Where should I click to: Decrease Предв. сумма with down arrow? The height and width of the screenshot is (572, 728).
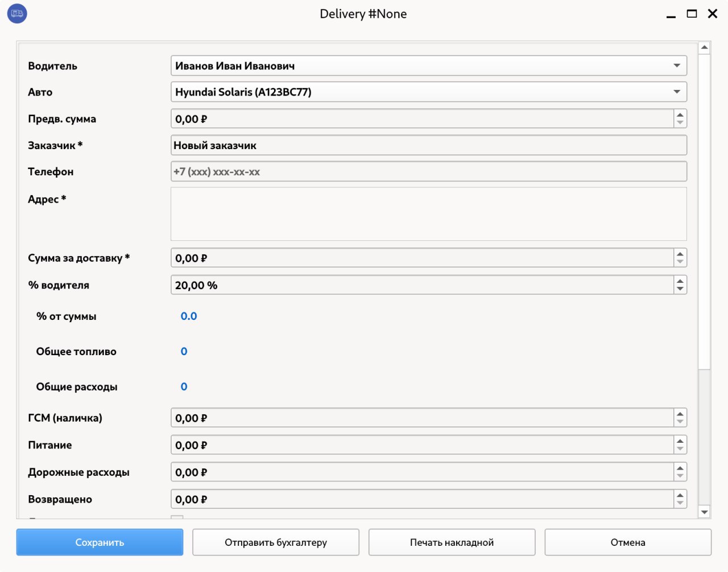(x=680, y=123)
